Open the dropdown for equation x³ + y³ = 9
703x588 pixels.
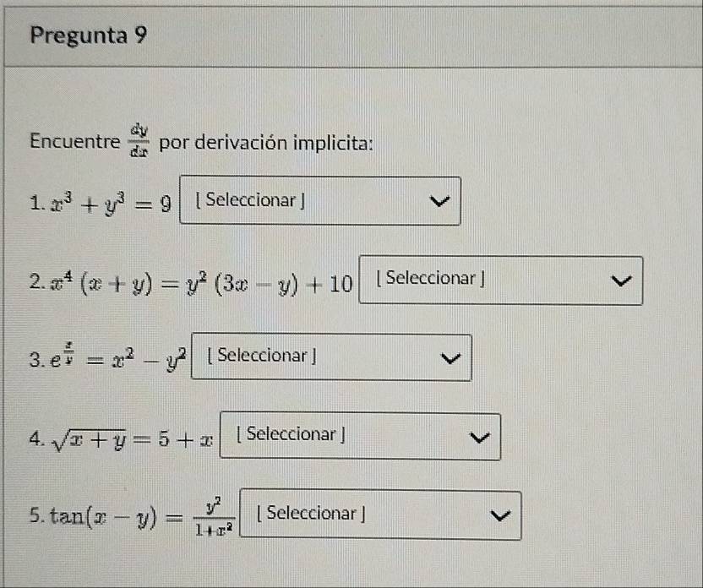[x=321, y=201]
